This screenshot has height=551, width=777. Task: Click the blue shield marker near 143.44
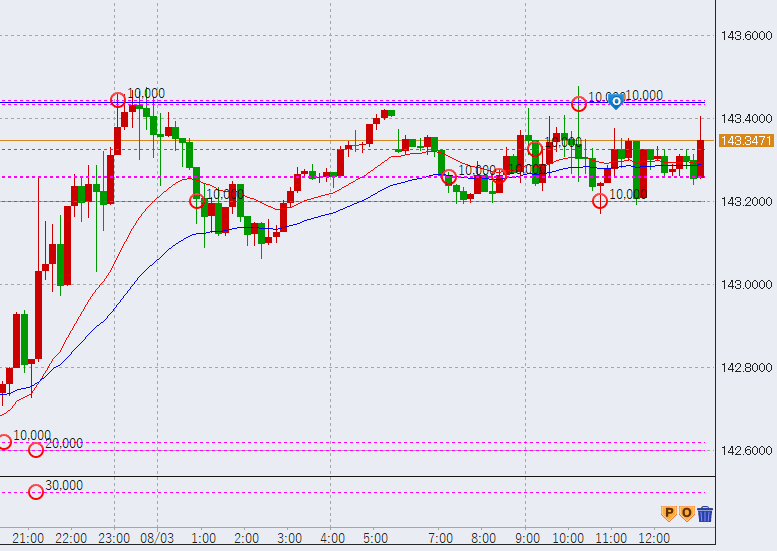point(617,100)
